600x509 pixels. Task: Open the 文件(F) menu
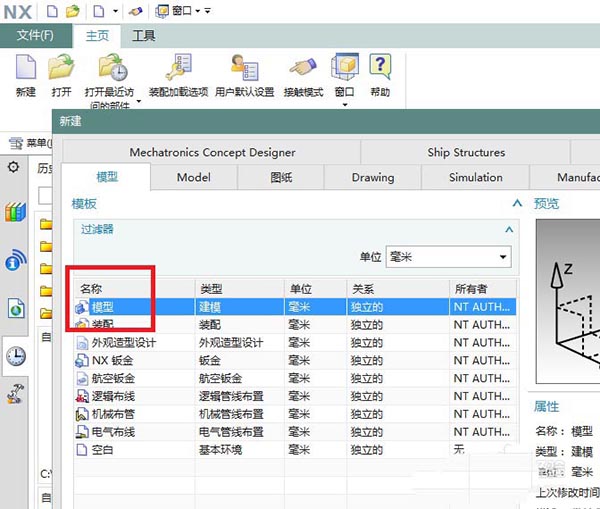click(35, 35)
